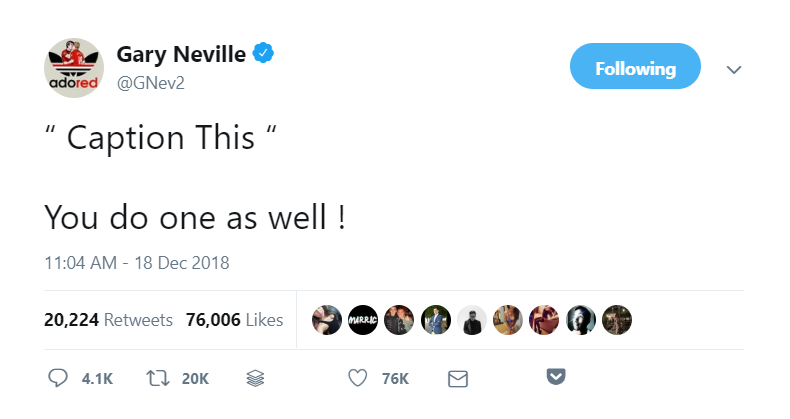Open the Gary Neville name link
The height and width of the screenshot is (419, 790).
point(181,55)
